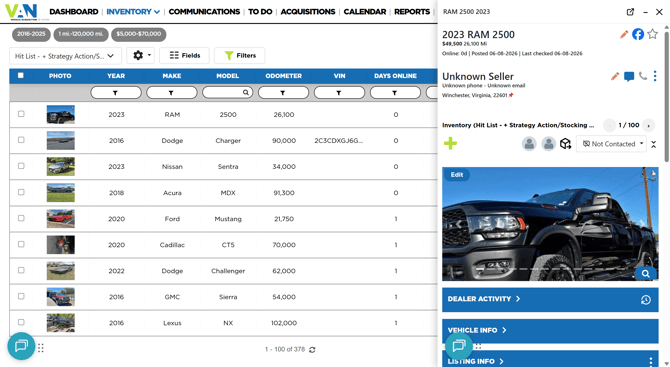The image size is (670, 367).
Task: Open the Year column filter
Action: 116,92
